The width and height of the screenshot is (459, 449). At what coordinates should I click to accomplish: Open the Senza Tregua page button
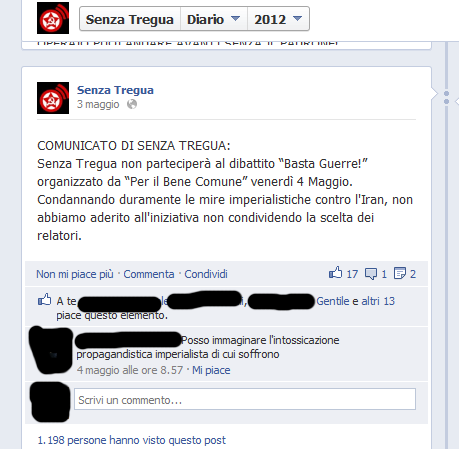tap(130, 19)
